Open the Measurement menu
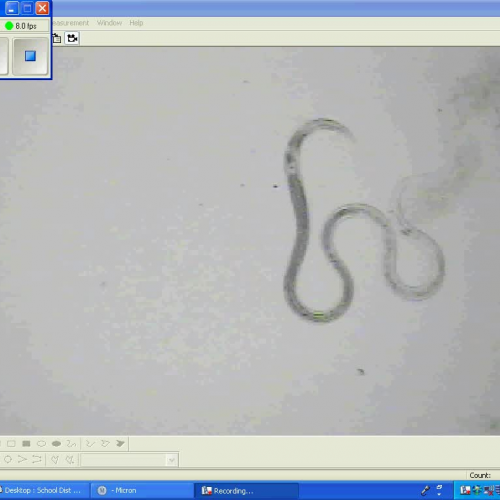This screenshot has width=500, height=500. pos(71,23)
